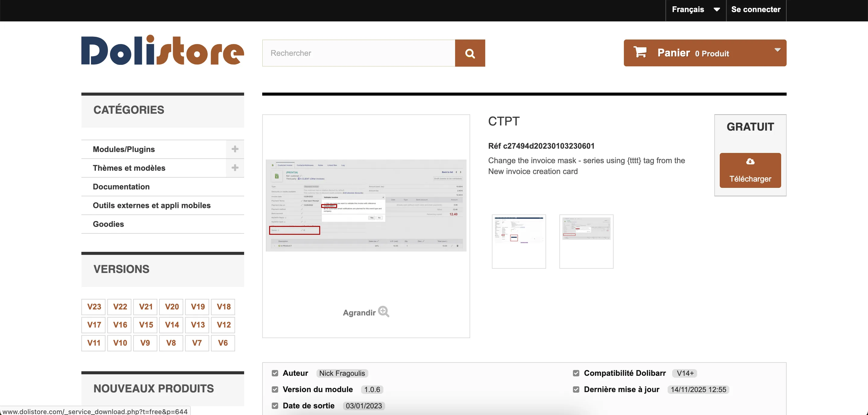Click the CATÉGORIES heading
Viewport: 868px width, 415px height.
129,110
